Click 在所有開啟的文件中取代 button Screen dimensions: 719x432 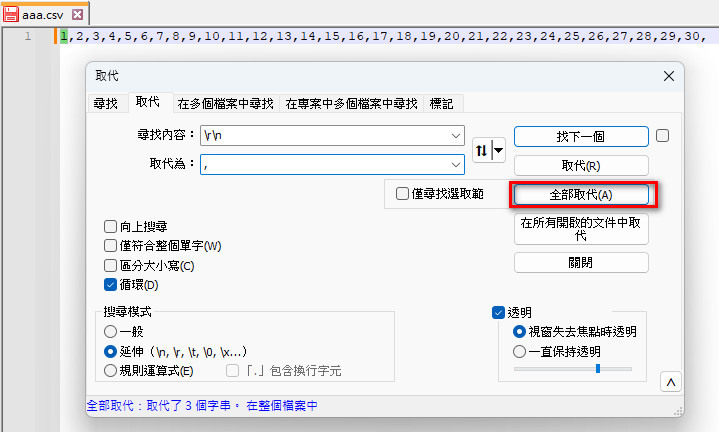pos(581,229)
